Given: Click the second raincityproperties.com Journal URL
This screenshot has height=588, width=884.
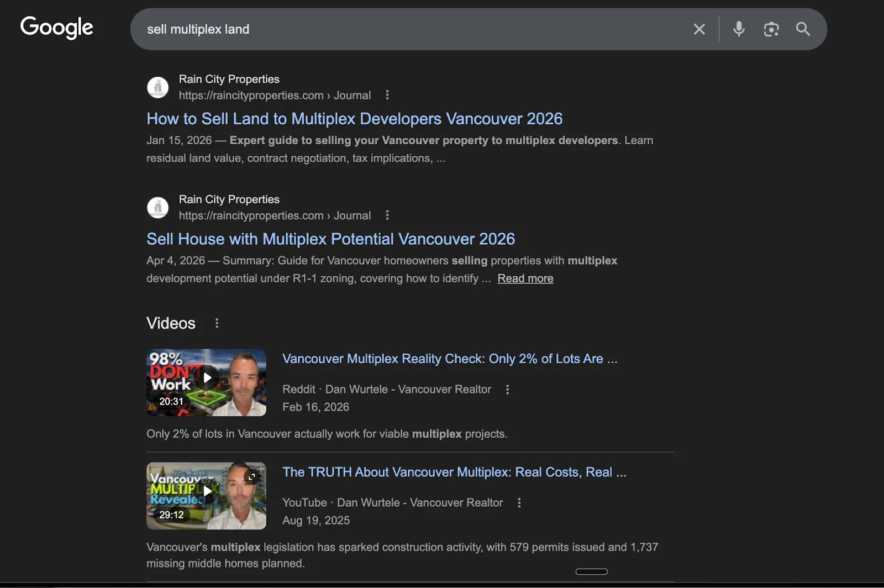Looking at the screenshot, I should click(275, 216).
